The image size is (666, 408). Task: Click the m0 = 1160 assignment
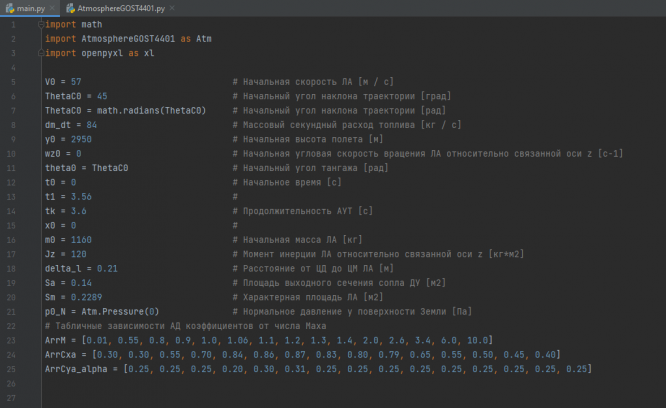pos(68,241)
